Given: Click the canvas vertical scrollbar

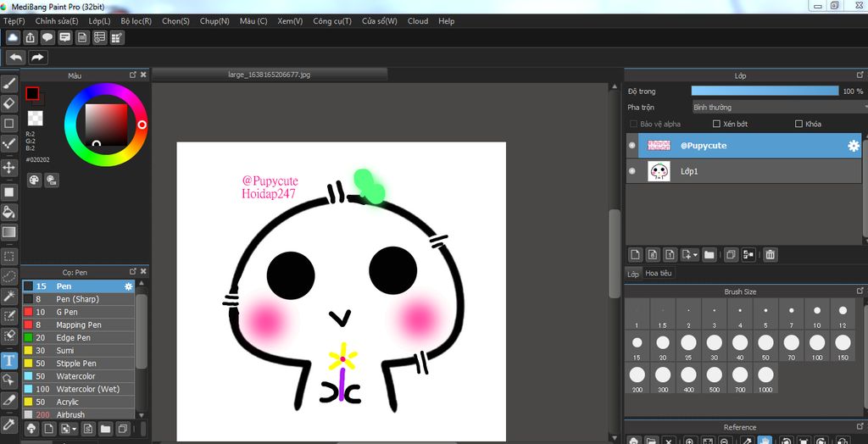Looking at the screenshot, I should 614,254.
